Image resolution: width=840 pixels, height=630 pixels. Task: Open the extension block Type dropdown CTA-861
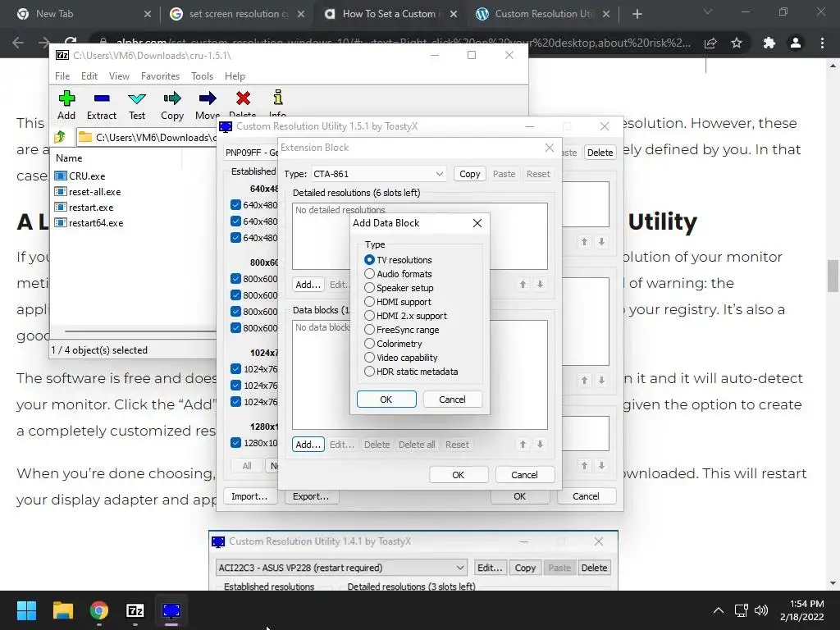(378, 174)
